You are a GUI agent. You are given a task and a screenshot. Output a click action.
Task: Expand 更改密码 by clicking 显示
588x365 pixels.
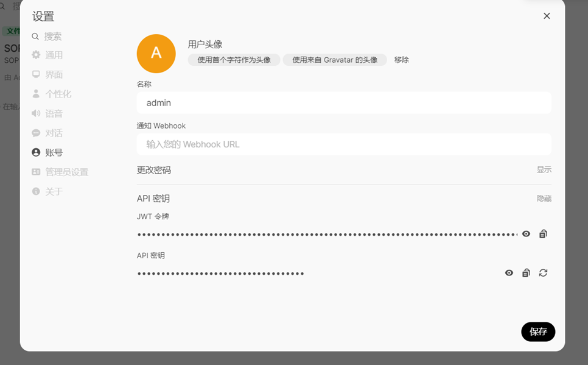pos(544,170)
